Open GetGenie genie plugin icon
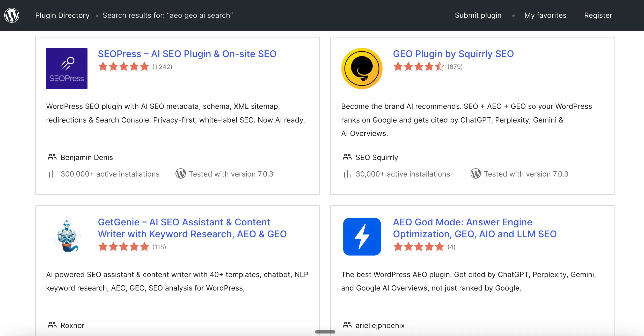The height and width of the screenshot is (336, 644). (x=67, y=236)
